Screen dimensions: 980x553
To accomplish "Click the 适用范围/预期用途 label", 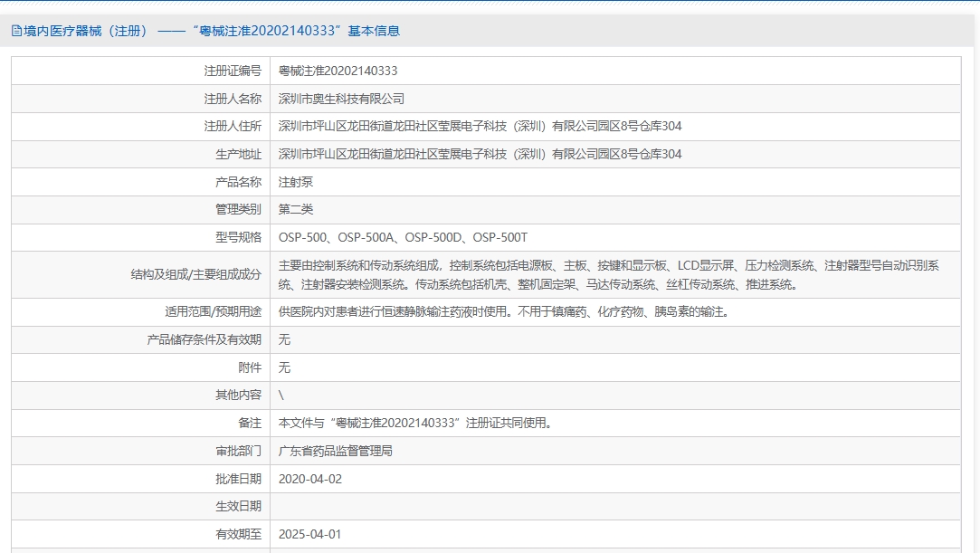I will (x=214, y=311).
